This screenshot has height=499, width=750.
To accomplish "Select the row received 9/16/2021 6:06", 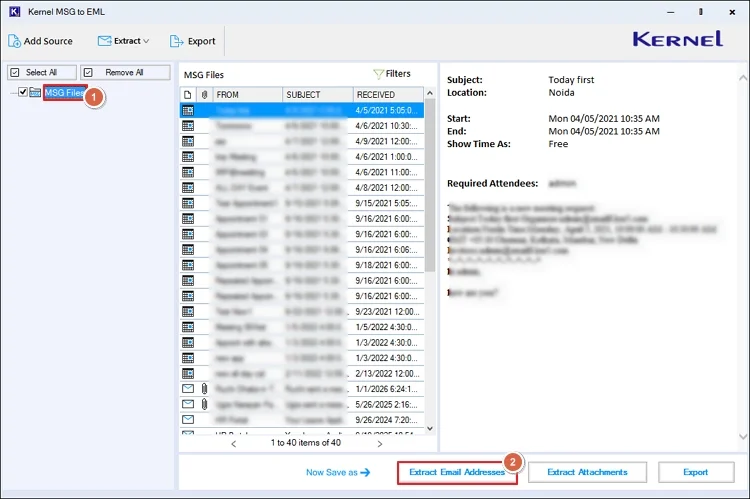I will pos(302,250).
